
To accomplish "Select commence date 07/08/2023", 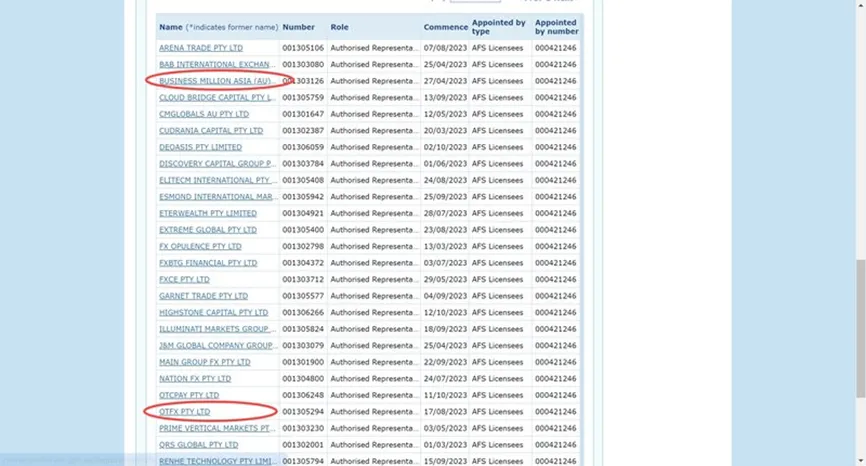I will [x=445, y=48].
